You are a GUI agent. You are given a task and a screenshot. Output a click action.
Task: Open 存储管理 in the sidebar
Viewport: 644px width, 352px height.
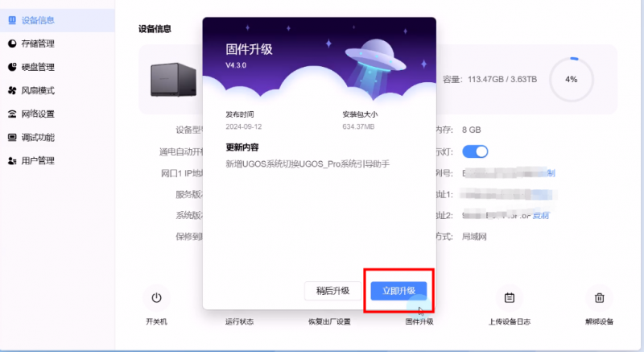coord(38,43)
